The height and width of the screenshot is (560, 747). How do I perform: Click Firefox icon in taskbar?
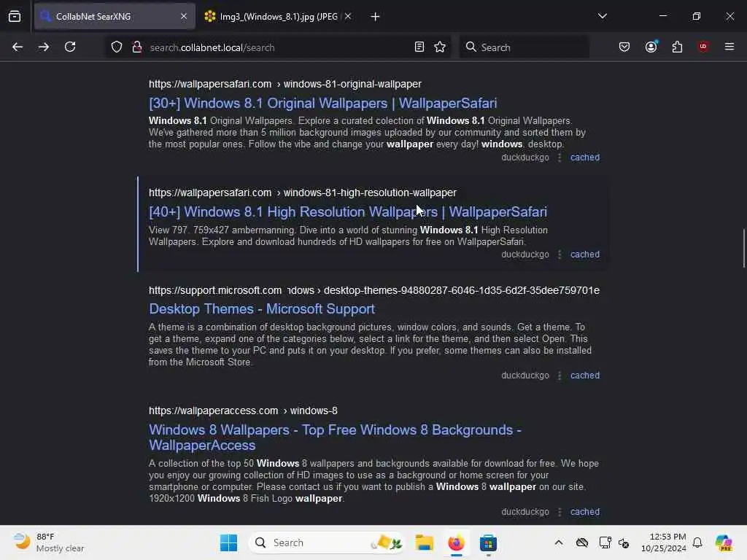(x=456, y=542)
